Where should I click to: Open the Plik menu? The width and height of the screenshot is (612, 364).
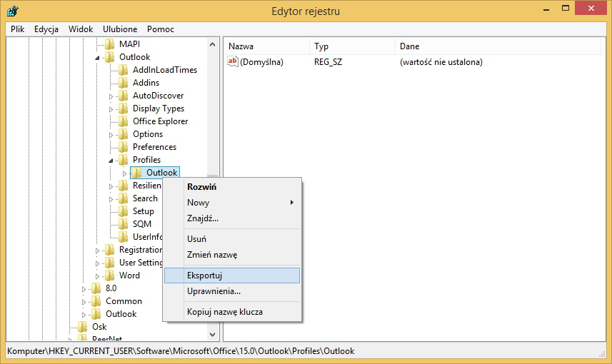(x=18, y=29)
